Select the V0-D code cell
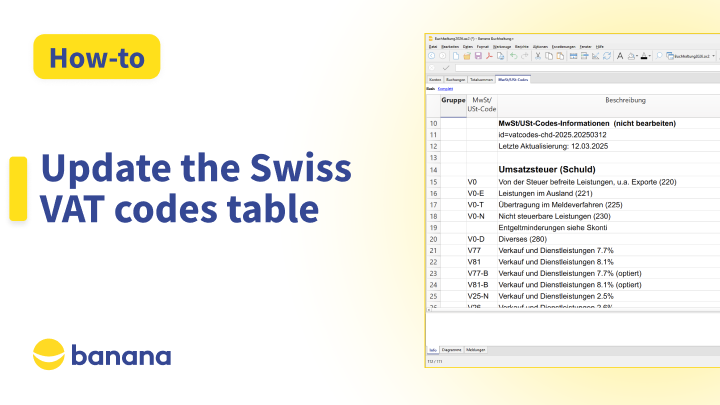The image size is (720, 405). 482,239
